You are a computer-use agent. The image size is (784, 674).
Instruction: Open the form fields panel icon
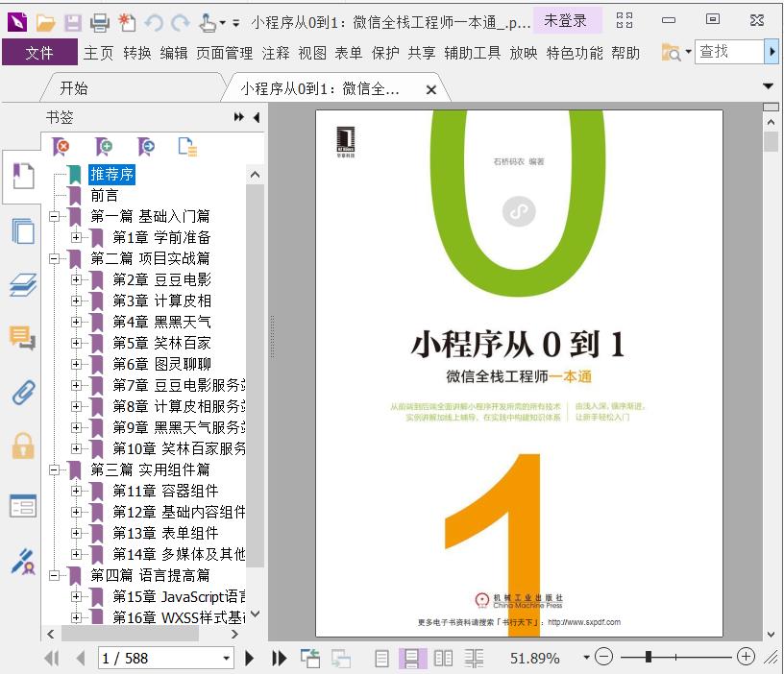tap(23, 506)
